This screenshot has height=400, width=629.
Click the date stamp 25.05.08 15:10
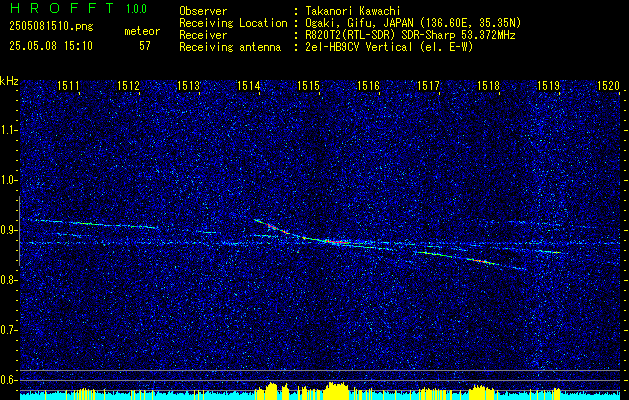[x=51, y=46]
